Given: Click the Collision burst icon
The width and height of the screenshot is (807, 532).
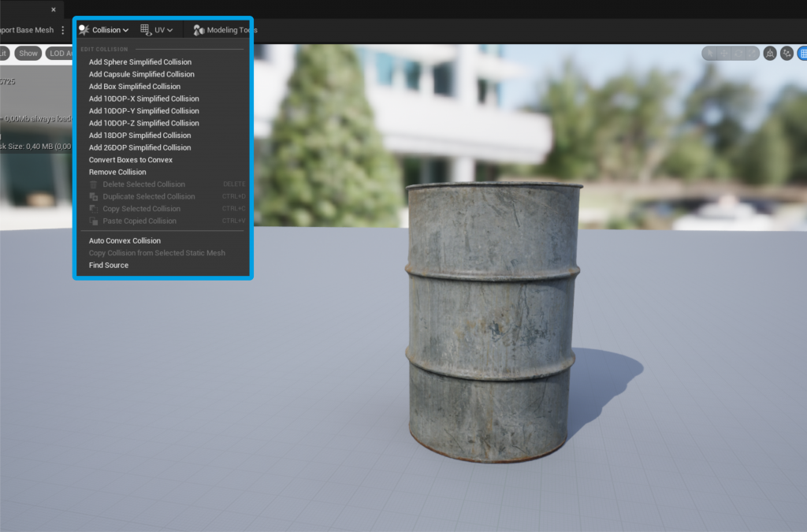Looking at the screenshot, I should 84,30.
